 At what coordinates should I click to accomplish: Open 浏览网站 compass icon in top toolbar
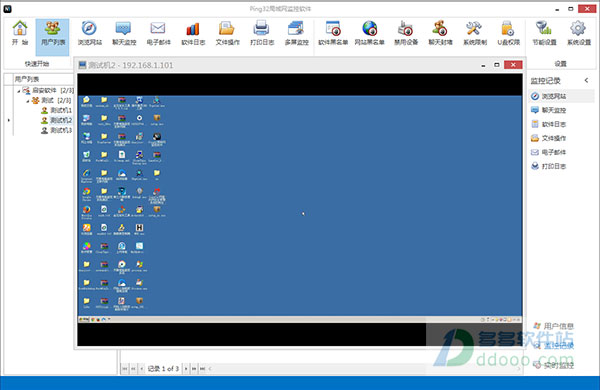(90, 33)
